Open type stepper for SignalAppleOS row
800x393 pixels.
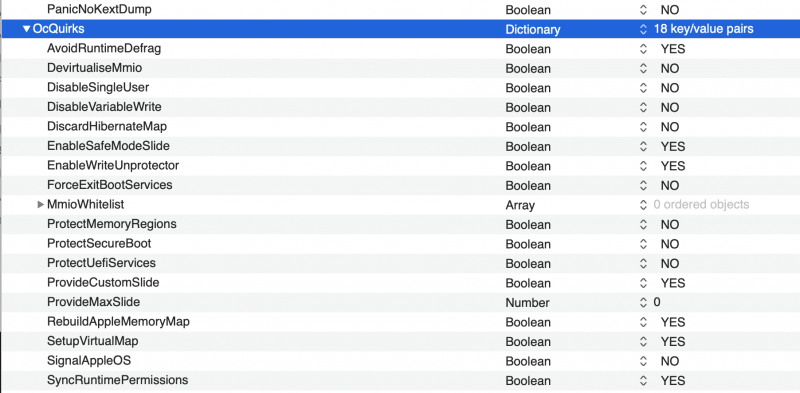[643, 361]
